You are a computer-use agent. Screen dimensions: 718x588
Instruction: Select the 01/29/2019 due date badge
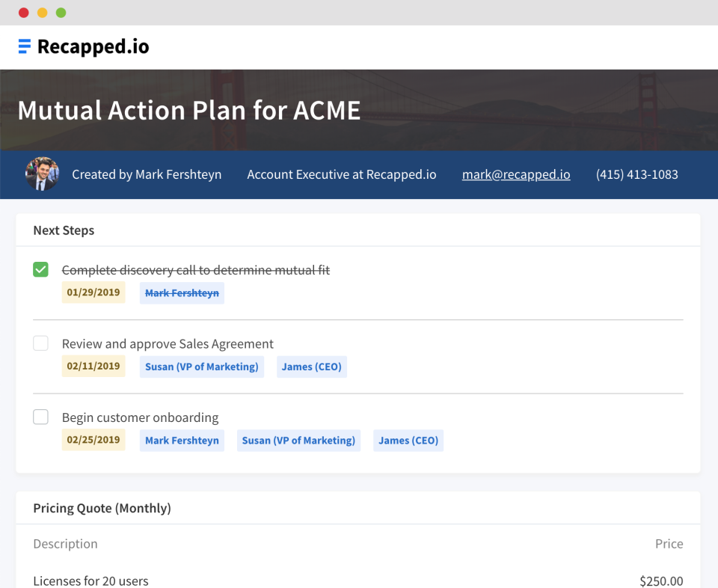click(x=93, y=293)
